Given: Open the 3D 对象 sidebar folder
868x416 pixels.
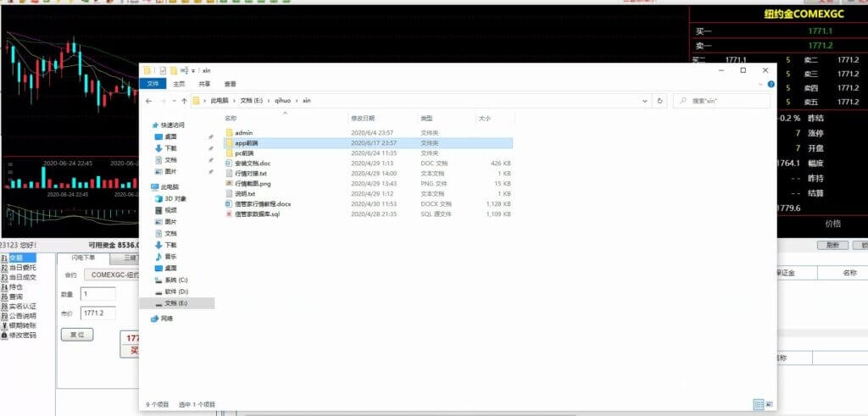Looking at the screenshot, I should (175, 198).
